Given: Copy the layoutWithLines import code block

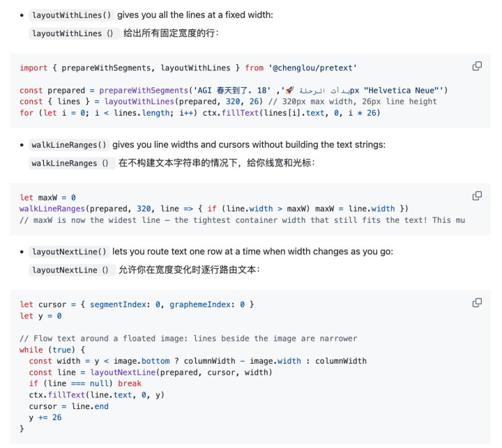Looking at the screenshot, I should click(x=477, y=66).
